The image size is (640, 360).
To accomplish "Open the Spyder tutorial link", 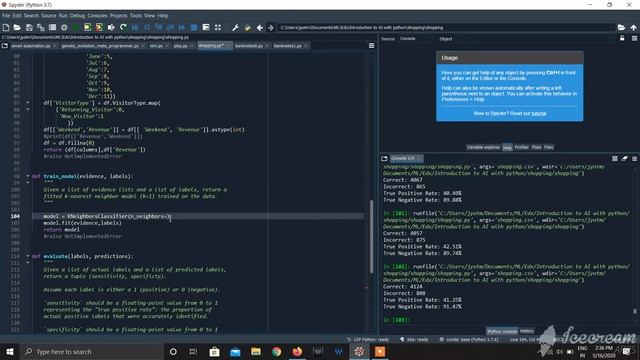I will click(538, 113).
